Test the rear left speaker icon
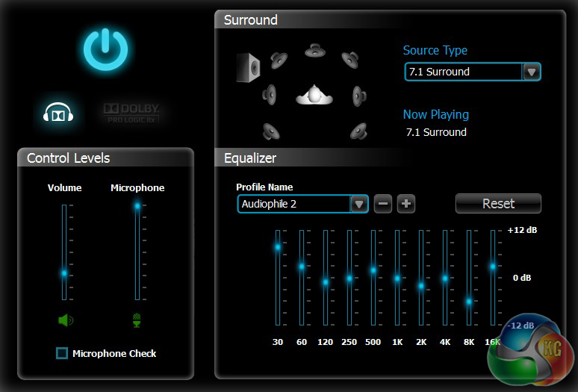Screen dimensions: 578x392 (271, 131)
